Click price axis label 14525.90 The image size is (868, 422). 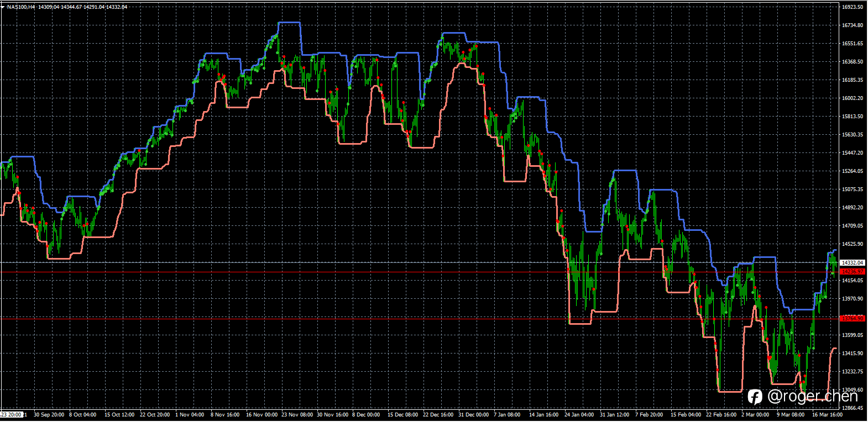click(x=853, y=244)
